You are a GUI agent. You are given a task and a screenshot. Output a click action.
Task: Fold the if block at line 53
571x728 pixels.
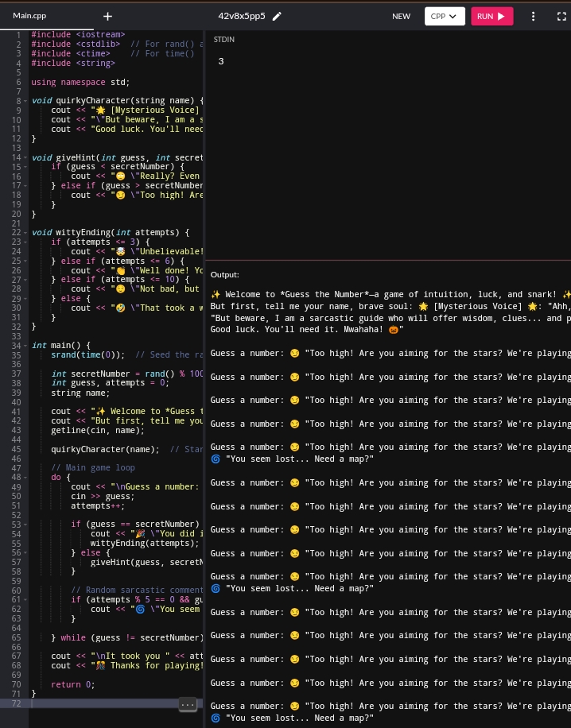pos(25,525)
